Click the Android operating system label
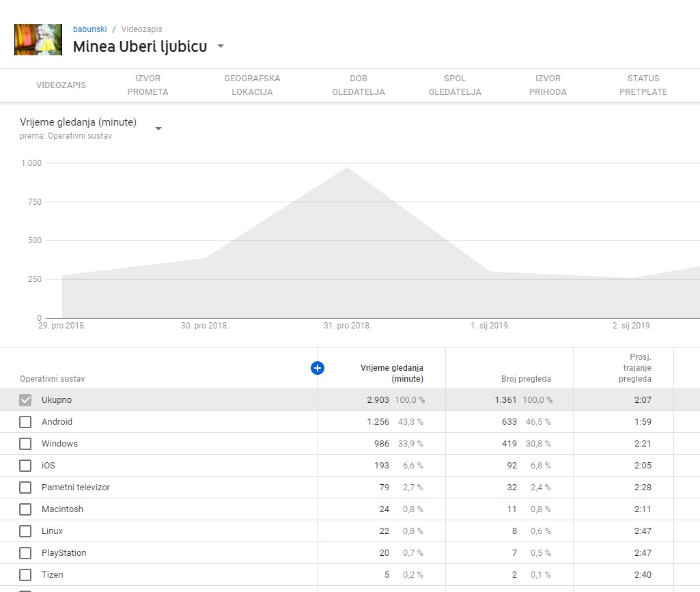This screenshot has height=592, width=700. 57,421
